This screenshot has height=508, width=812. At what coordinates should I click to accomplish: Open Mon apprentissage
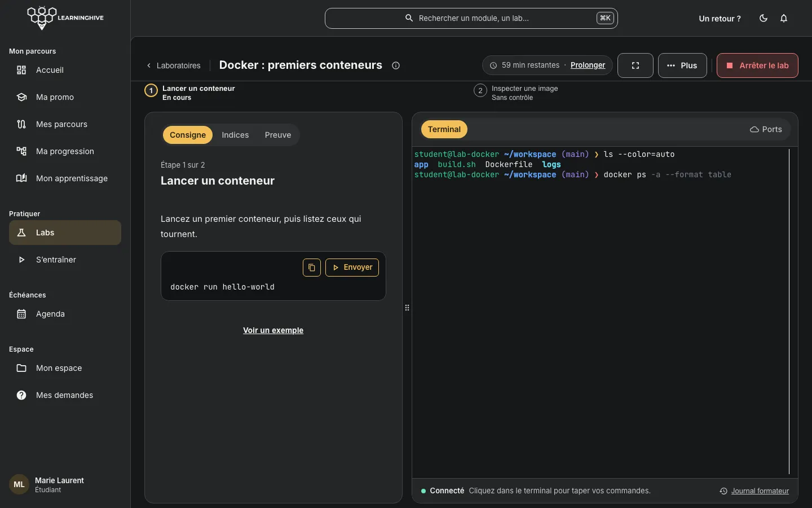coord(65,178)
